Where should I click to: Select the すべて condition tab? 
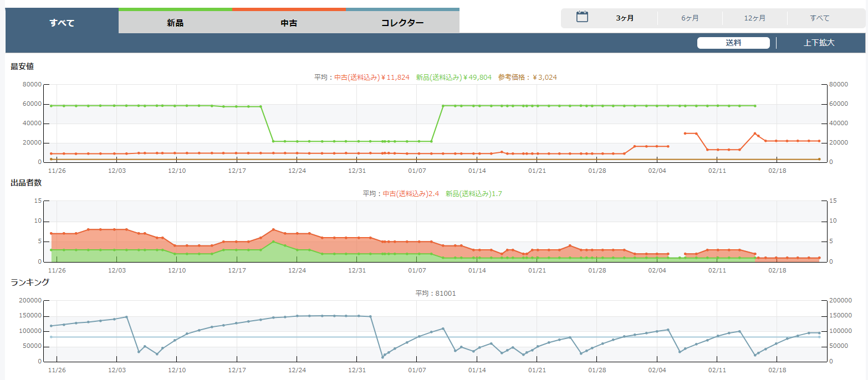(62, 23)
